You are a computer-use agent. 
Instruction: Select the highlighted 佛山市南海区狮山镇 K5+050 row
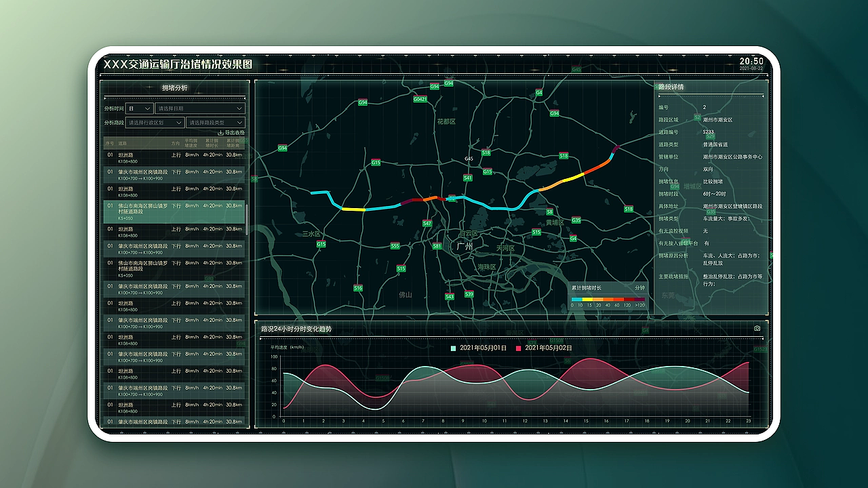(174, 211)
